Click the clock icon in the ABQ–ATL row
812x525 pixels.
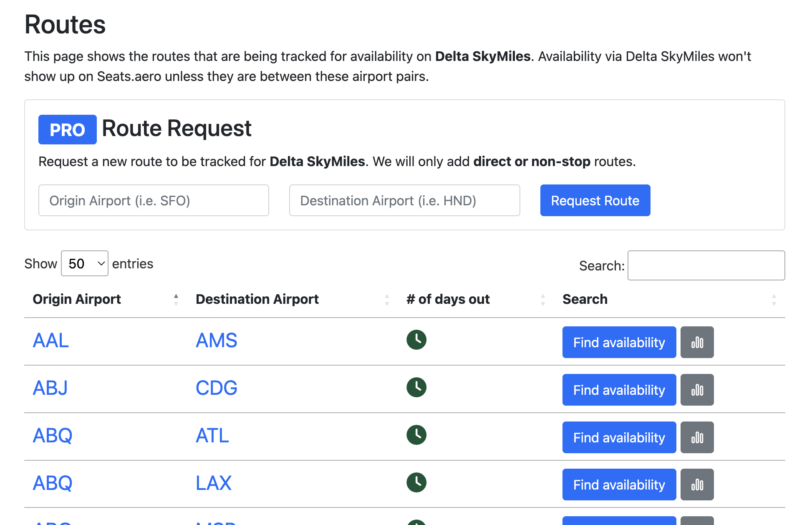pyautogui.click(x=416, y=435)
